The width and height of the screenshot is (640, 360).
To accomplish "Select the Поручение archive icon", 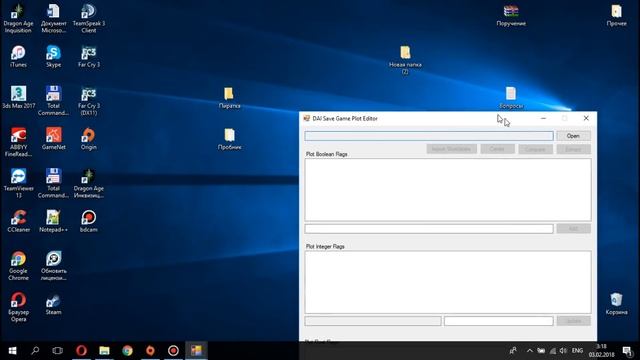I will click(x=511, y=16).
